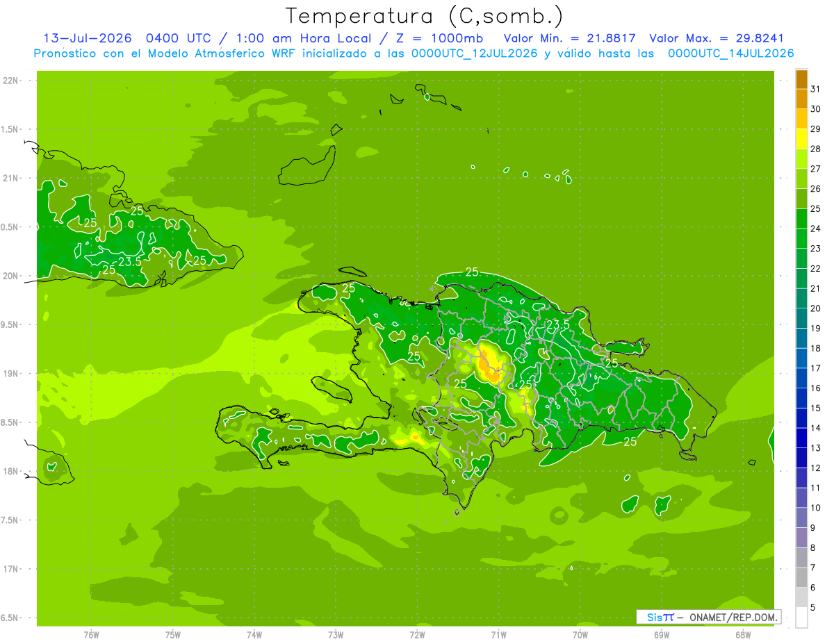Click the colorbar tick label 31
834x644 pixels.
point(815,89)
